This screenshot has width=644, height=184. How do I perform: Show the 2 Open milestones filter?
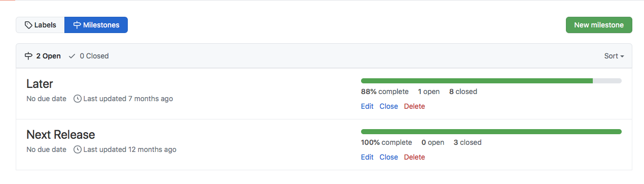coord(43,56)
